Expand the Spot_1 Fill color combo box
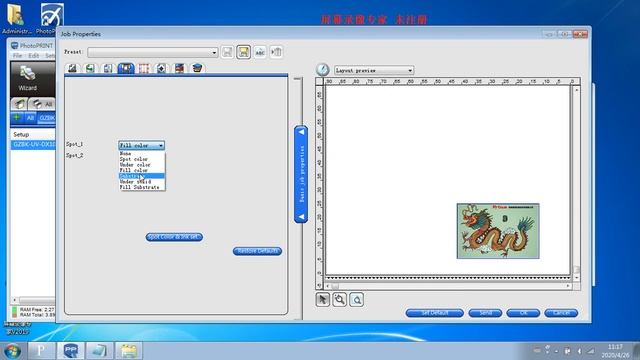Image resolution: width=640 pixels, height=360 pixels. coord(142,145)
